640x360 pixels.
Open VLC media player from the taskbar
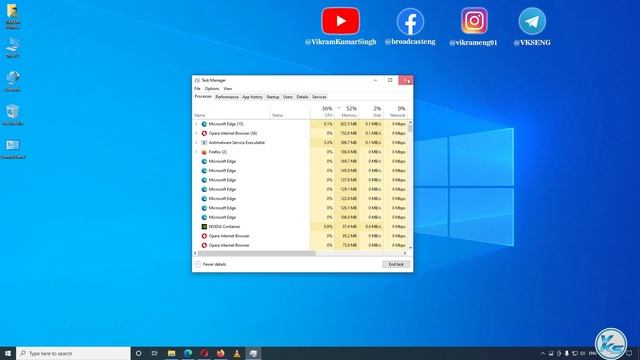237,353
